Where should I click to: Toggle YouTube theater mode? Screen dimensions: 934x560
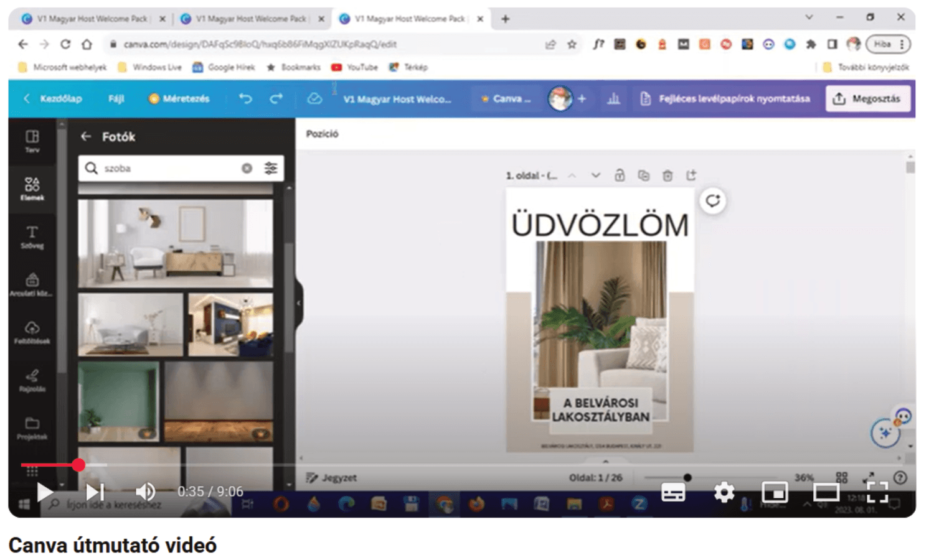826,493
